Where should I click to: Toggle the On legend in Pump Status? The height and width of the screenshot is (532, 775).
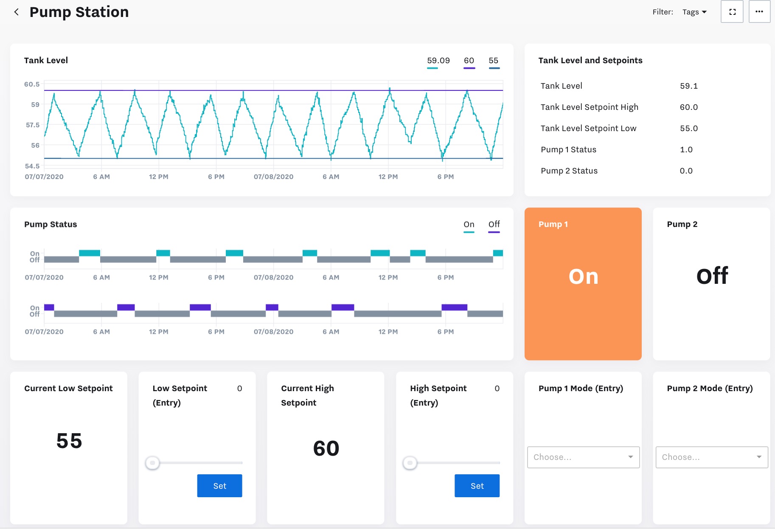(x=469, y=226)
